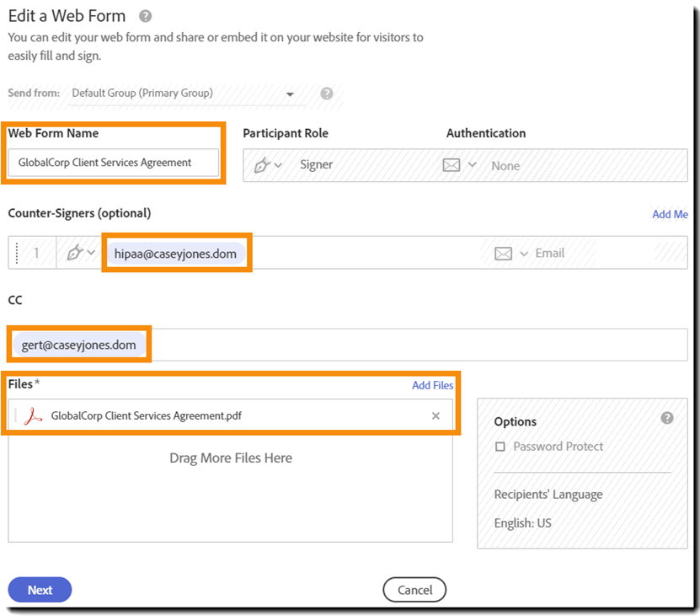700x616 pixels.
Task: Select the signature pen icon for the Signer role
Action: click(x=261, y=164)
